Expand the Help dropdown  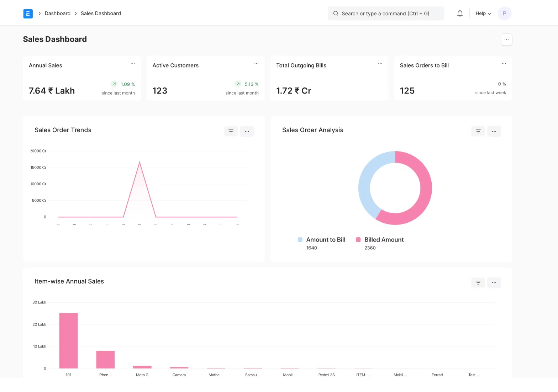point(483,14)
